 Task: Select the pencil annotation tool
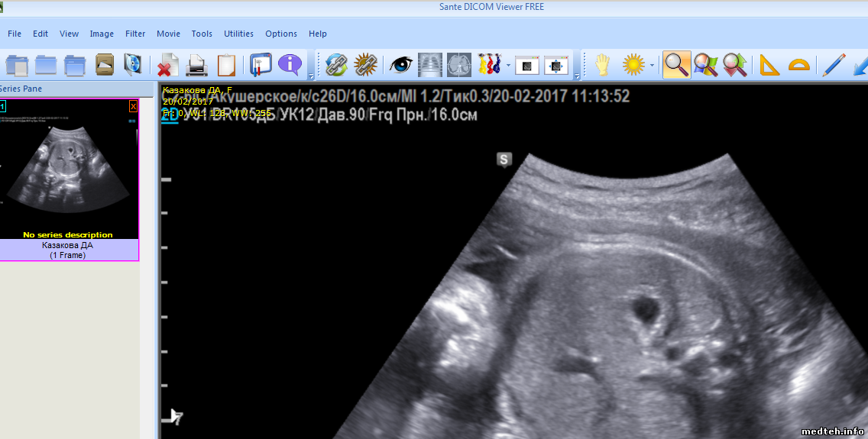click(x=834, y=65)
